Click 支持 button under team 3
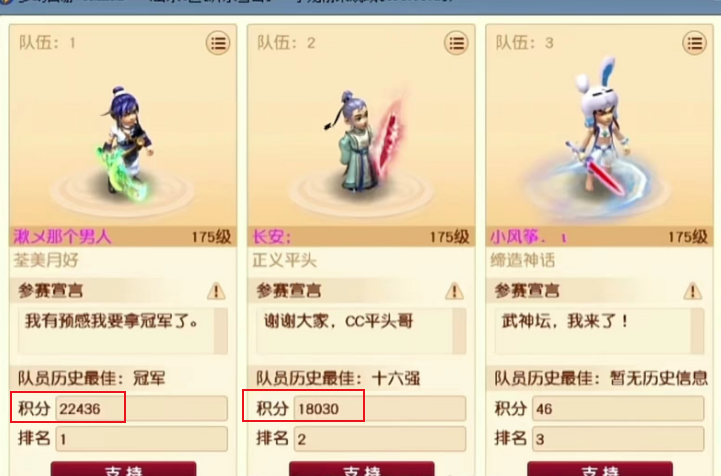721x476 pixels. (600, 469)
